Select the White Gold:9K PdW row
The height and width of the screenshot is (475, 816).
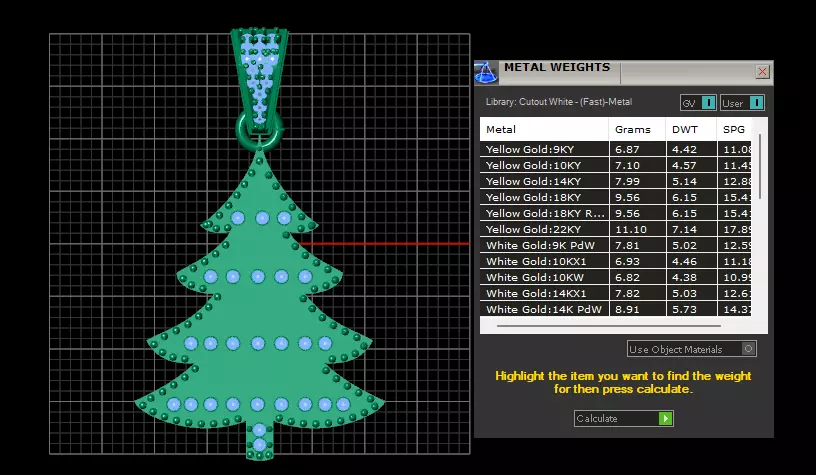click(x=615, y=246)
